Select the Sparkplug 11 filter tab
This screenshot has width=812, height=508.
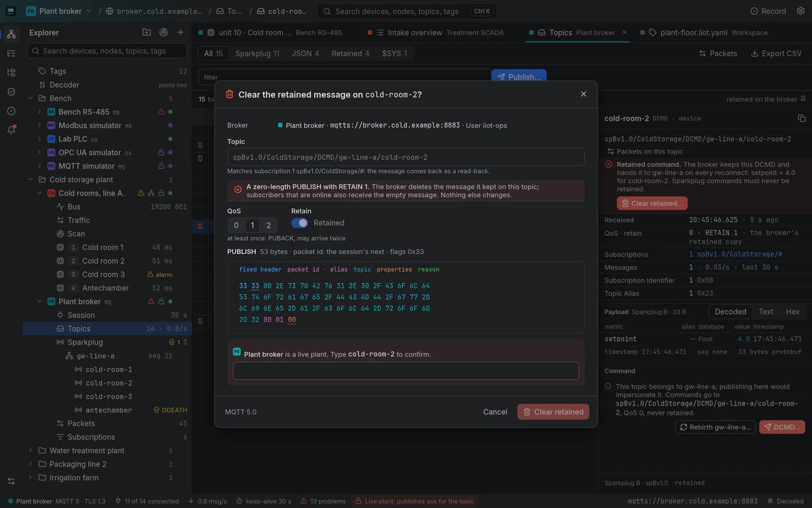point(257,53)
